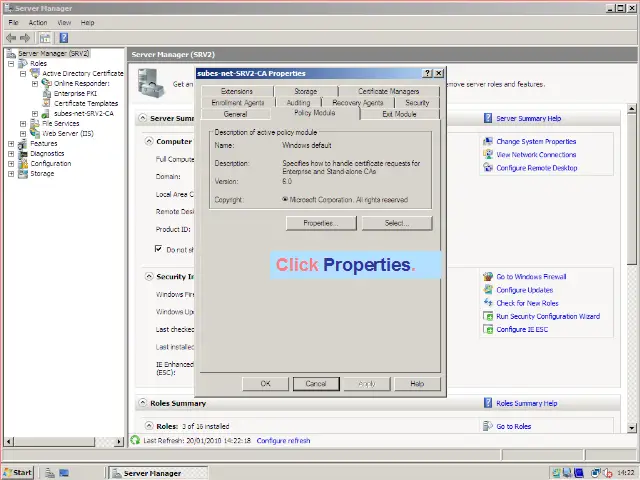Click the Server Manager taskbar button
Image resolution: width=640 pixels, height=480 pixels.
pyautogui.click(x=158, y=473)
